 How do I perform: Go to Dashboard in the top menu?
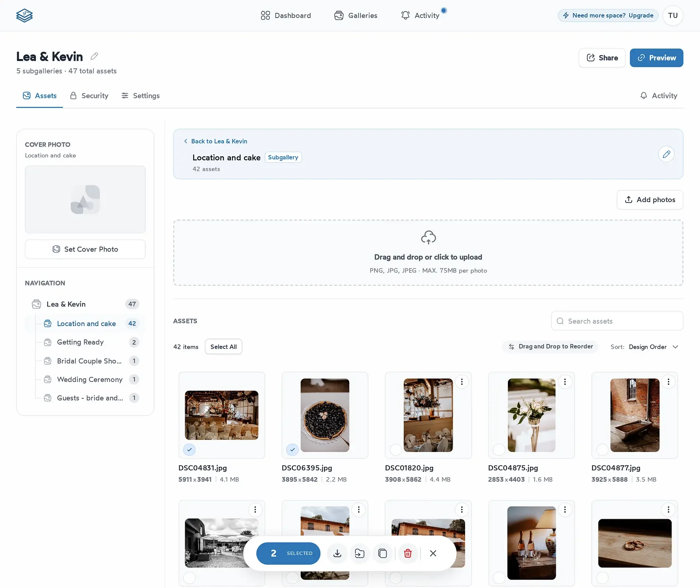click(286, 16)
